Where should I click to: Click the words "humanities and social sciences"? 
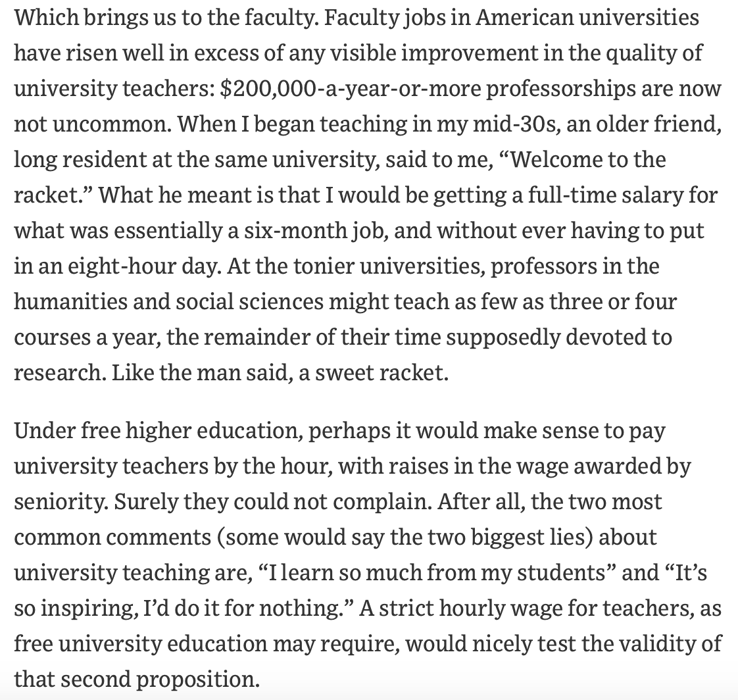point(168,302)
